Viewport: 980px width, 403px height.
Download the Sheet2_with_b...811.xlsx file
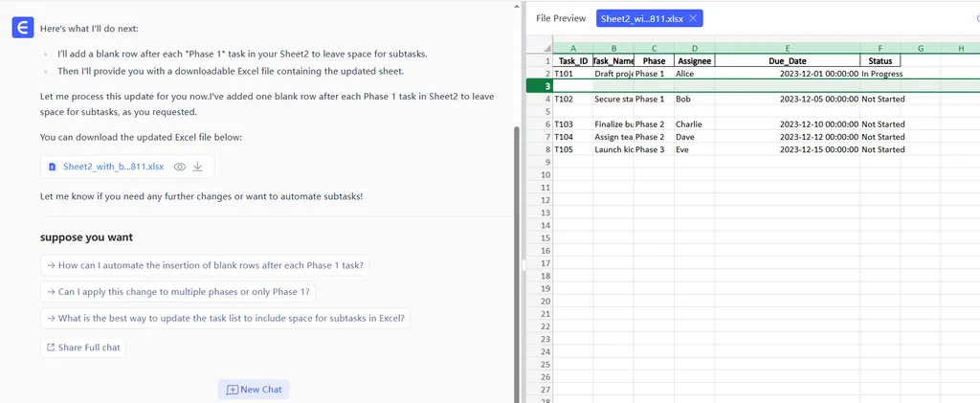[198, 167]
